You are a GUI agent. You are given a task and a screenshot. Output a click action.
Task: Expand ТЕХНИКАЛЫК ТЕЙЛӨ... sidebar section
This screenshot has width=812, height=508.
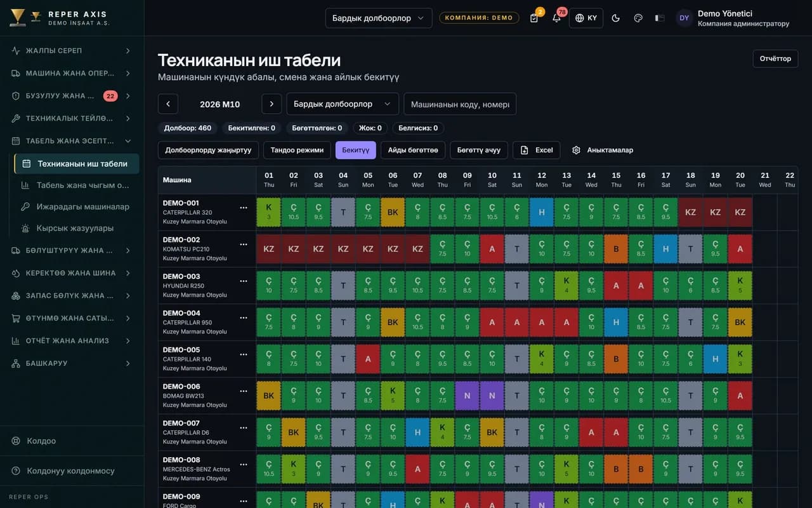(72, 118)
